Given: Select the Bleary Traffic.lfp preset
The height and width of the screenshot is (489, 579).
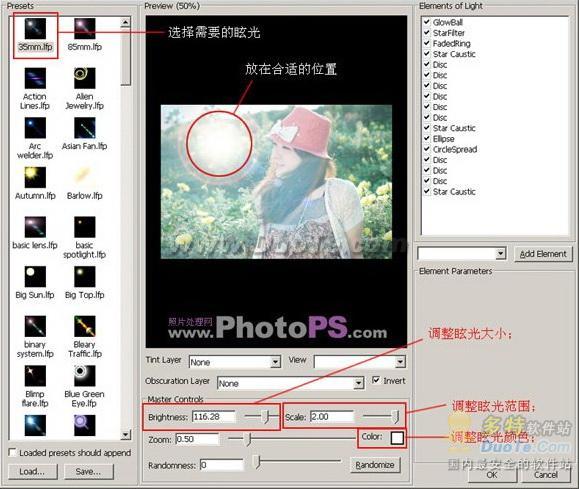Looking at the screenshot, I should pyautogui.click(x=85, y=336).
